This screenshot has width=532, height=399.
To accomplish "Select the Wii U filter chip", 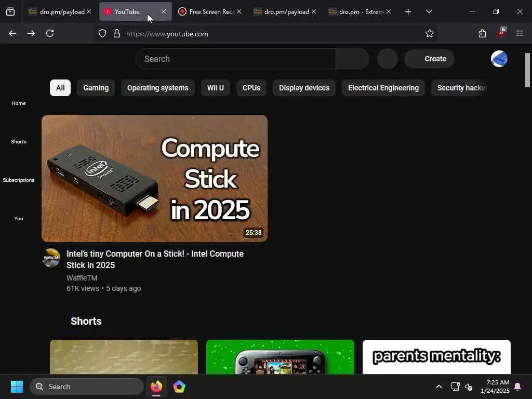I will coord(216,88).
